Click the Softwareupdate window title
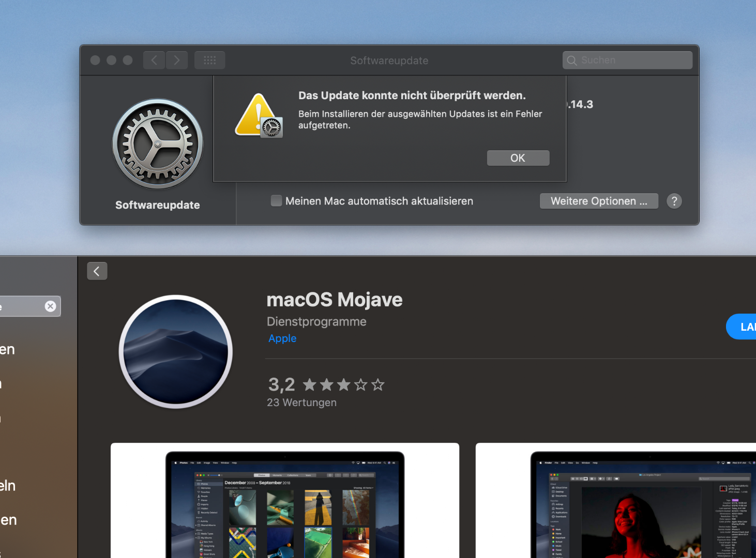This screenshot has height=558, width=756. click(x=389, y=60)
